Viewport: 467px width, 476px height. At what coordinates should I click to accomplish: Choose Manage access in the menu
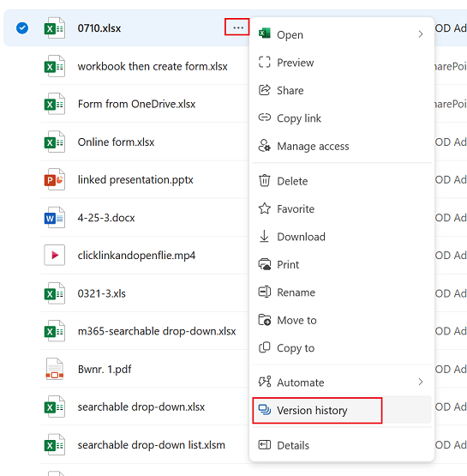click(342, 146)
